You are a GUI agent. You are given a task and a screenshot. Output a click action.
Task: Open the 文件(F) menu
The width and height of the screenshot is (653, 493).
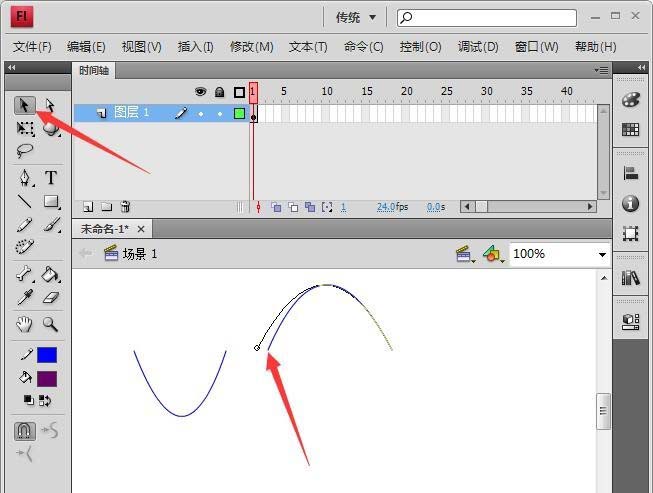(x=32, y=47)
